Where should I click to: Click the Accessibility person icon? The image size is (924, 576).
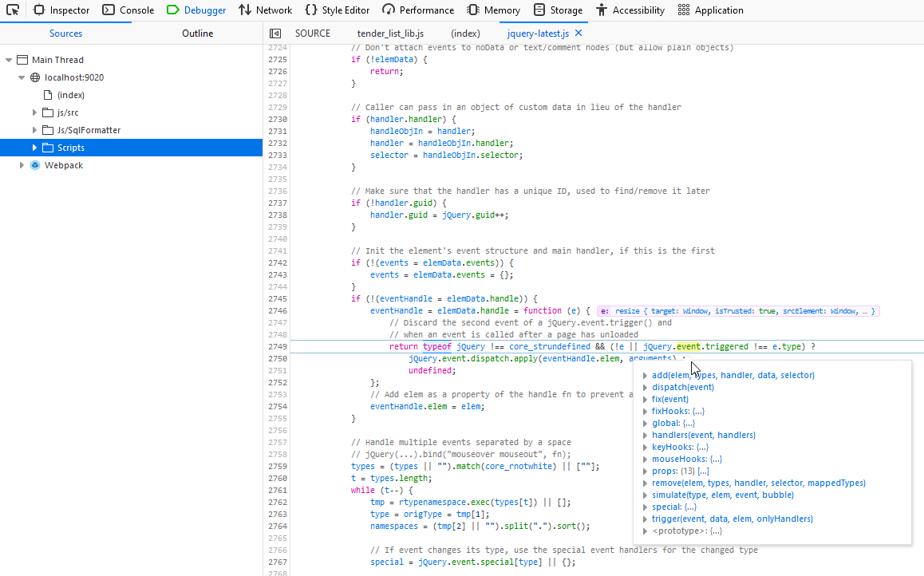[x=601, y=10]
